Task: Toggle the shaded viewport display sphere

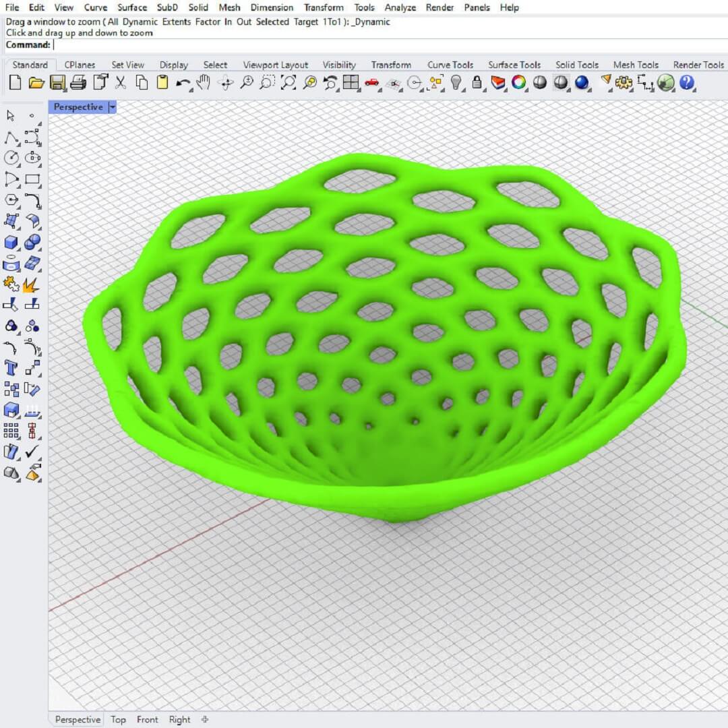Action: 561,83
